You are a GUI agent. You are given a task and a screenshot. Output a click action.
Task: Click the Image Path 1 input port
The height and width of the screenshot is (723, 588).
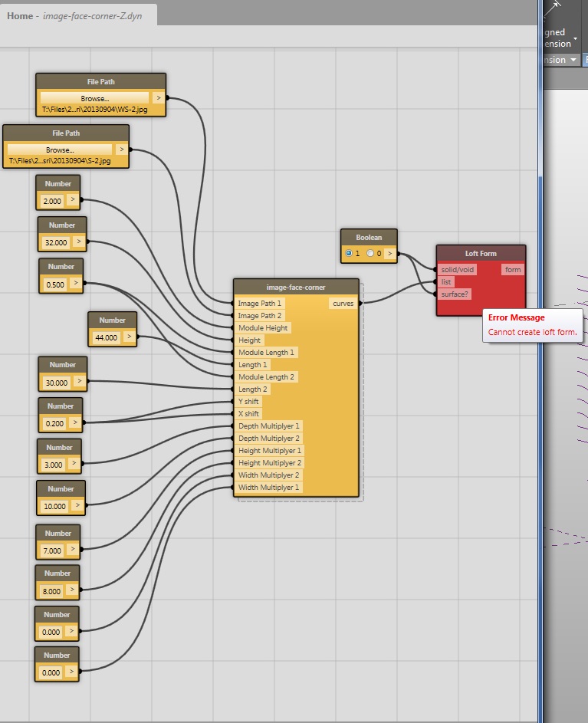259,304
